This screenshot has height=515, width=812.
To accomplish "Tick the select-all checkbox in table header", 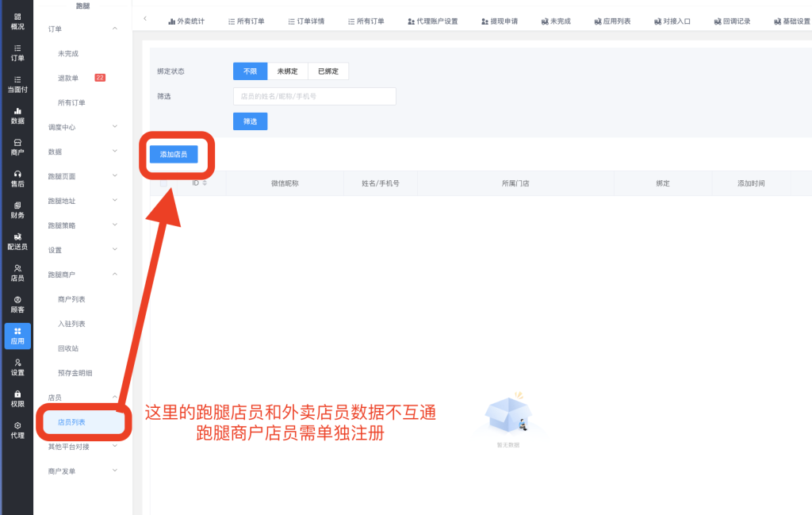I will tap(164, 183).
